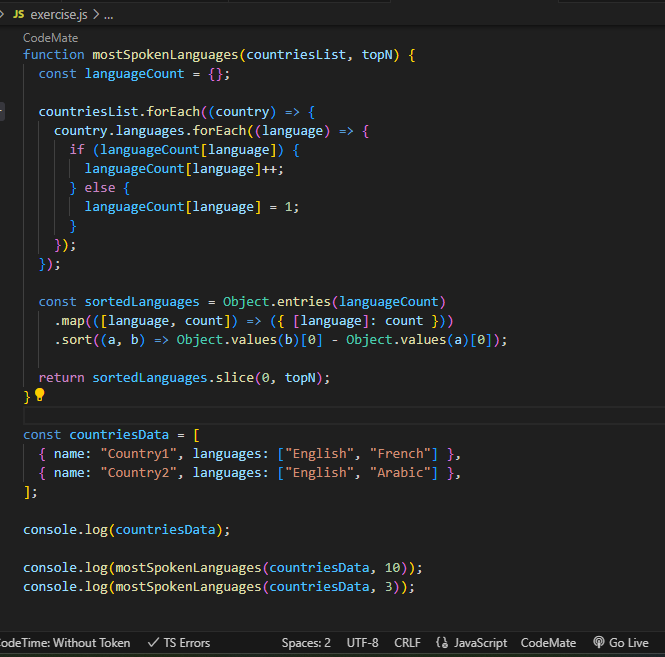Click the lightbulb quick-fix icon
Screen dimensions: 665x657
point(39,395)
